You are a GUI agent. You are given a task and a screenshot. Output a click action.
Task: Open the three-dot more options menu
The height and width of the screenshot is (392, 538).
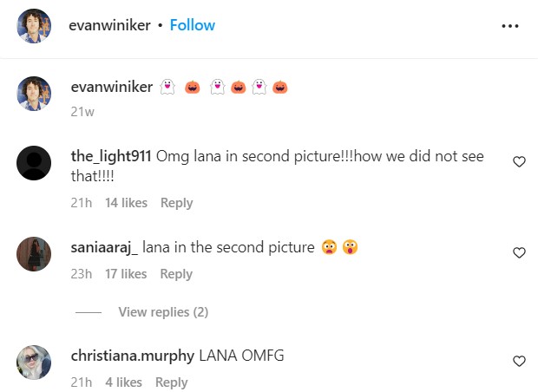coord(510,26)
